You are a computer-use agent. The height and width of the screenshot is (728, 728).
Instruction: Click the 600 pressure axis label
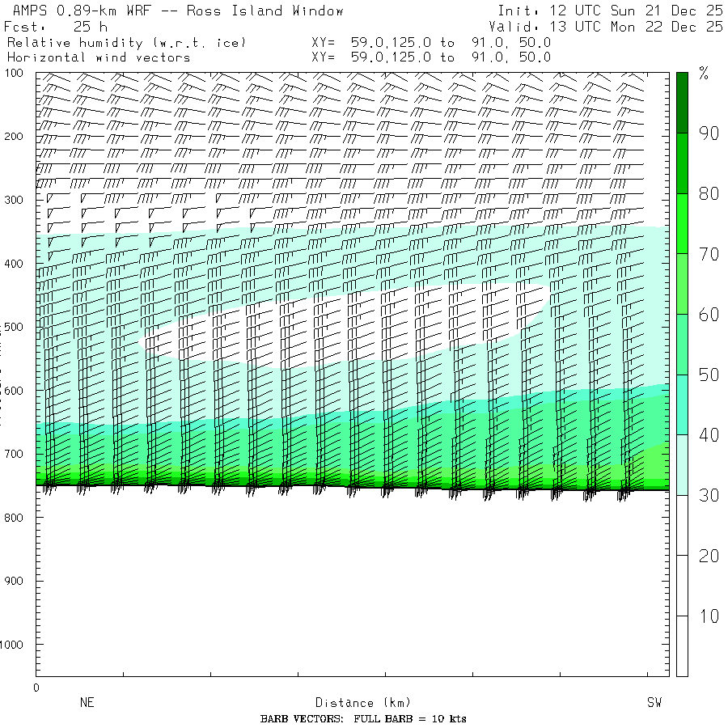point(14,391)
